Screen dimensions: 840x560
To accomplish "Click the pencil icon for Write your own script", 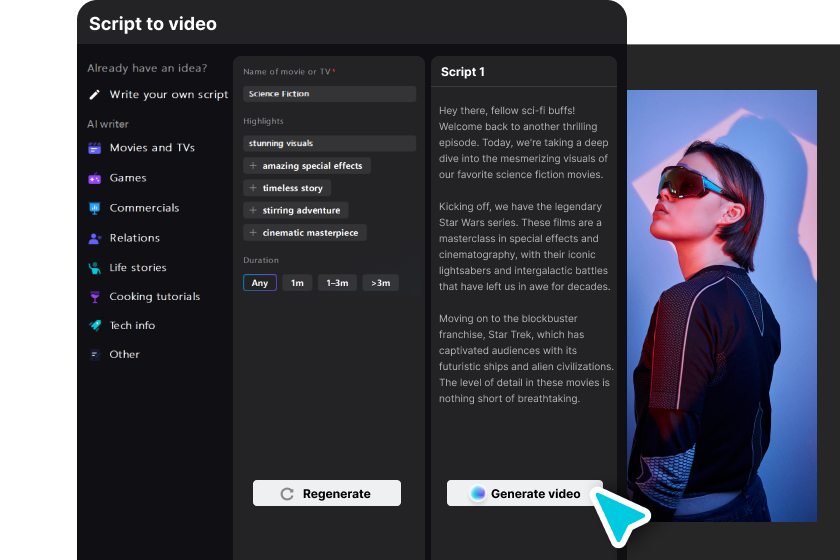I will (x=94, y=95).
